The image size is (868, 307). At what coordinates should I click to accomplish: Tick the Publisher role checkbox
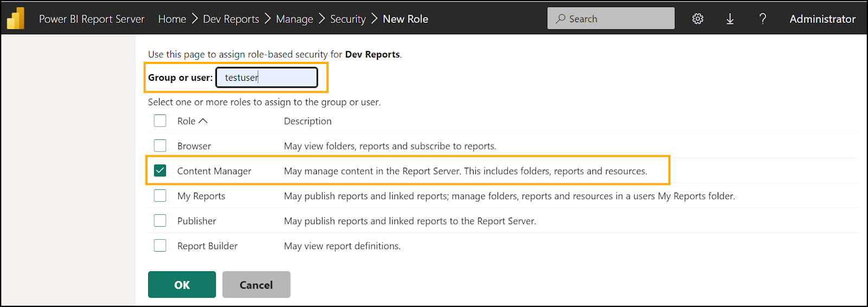(x=160, y=221)
